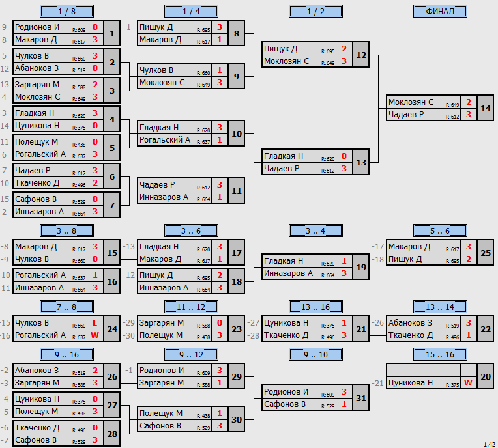Click the 7 .. 8 placement header
Screen dimensions: 498x448
[66, 307]
